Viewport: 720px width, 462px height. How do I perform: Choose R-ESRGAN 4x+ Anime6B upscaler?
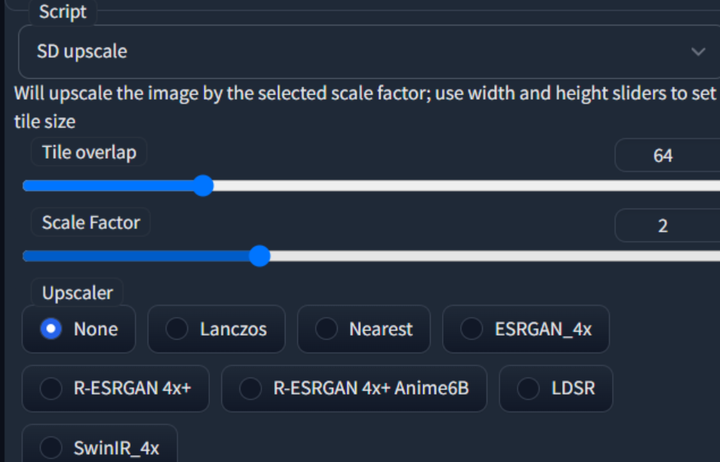click(x=251, y=388)
